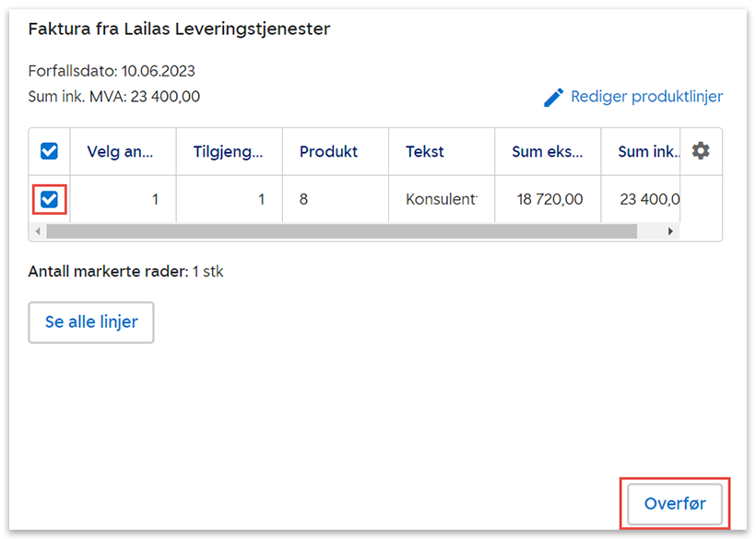Click the horizontal scrollbar thumb under the table

(341, 231)
